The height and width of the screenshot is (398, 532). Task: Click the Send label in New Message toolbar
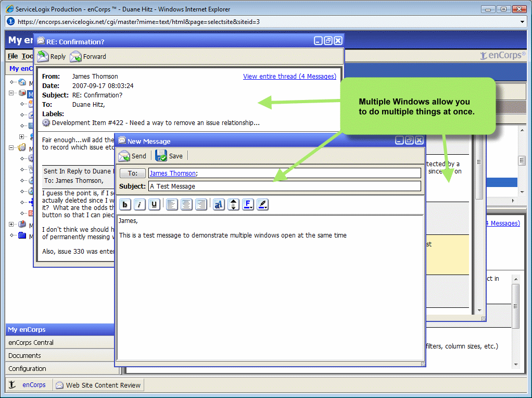[x=139, y=156]
